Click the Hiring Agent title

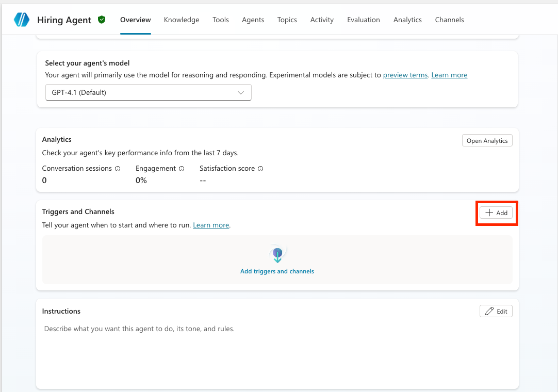(64, 20)
